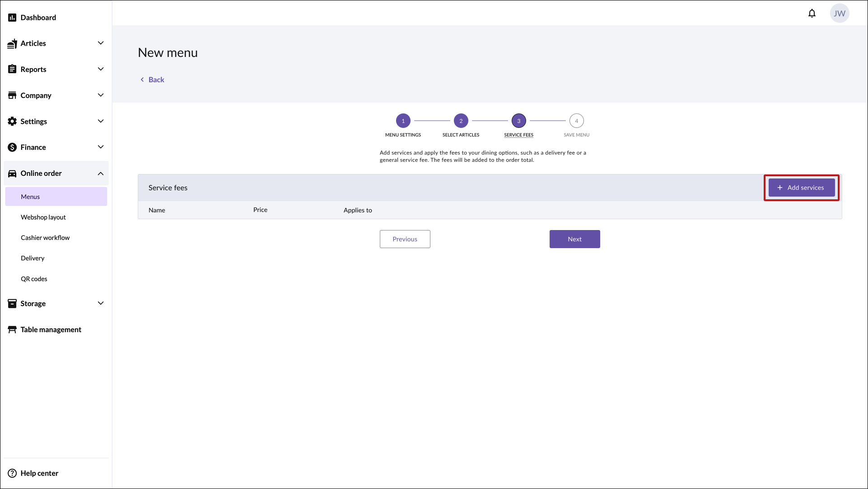This screenshot has height=489, width=868.
Task: Click the Add services button
Action: pos(801,188)
